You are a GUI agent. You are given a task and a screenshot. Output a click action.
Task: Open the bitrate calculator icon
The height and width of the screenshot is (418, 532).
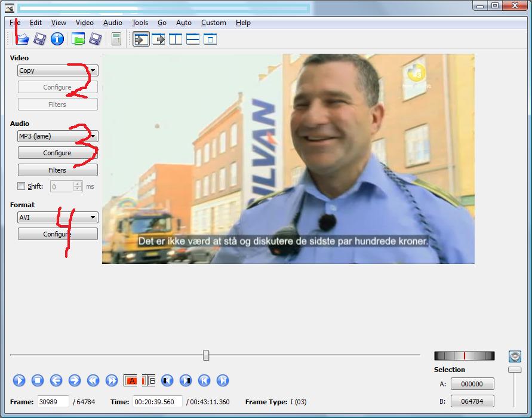coord(116,39)
